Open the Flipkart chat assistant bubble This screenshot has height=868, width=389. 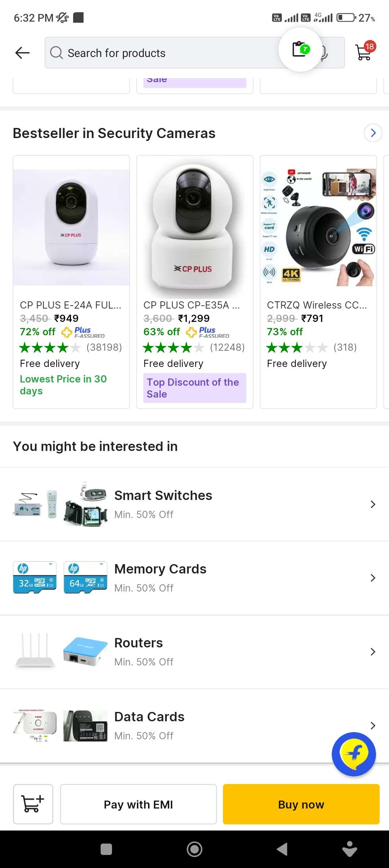(354, 754)
